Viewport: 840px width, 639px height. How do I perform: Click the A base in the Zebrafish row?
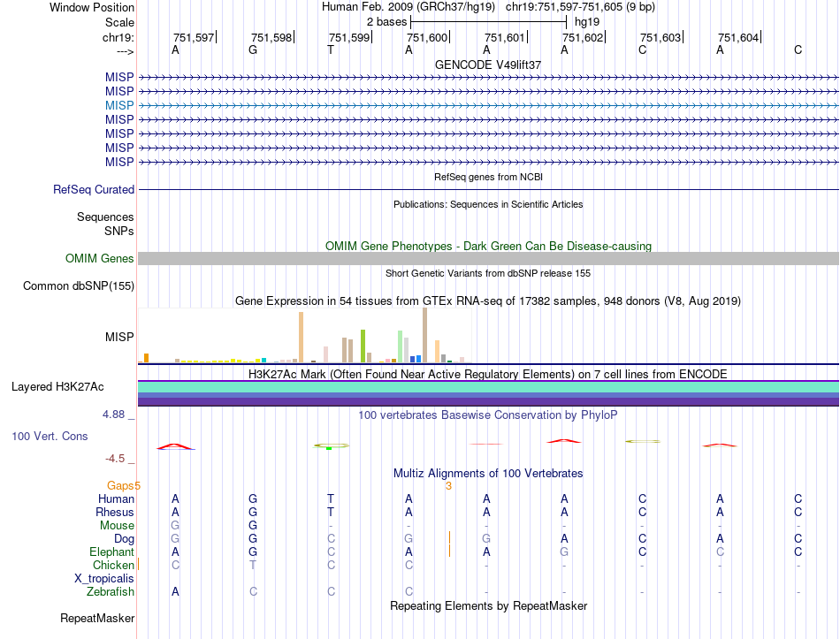click(175, 591)
